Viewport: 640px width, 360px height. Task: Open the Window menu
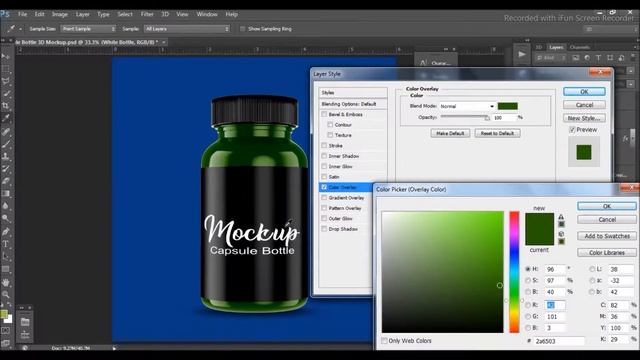pyautogui.click(x=207, y=14)
